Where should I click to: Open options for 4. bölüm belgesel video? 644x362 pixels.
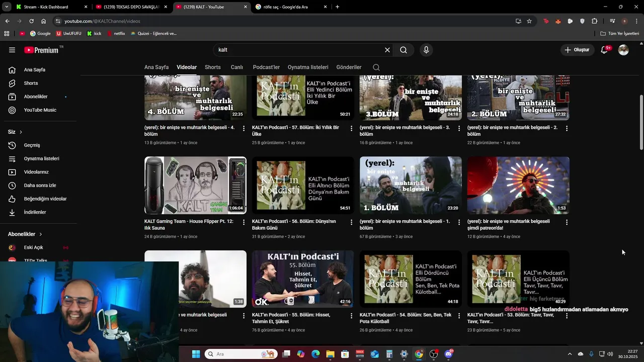pos(244,129)
